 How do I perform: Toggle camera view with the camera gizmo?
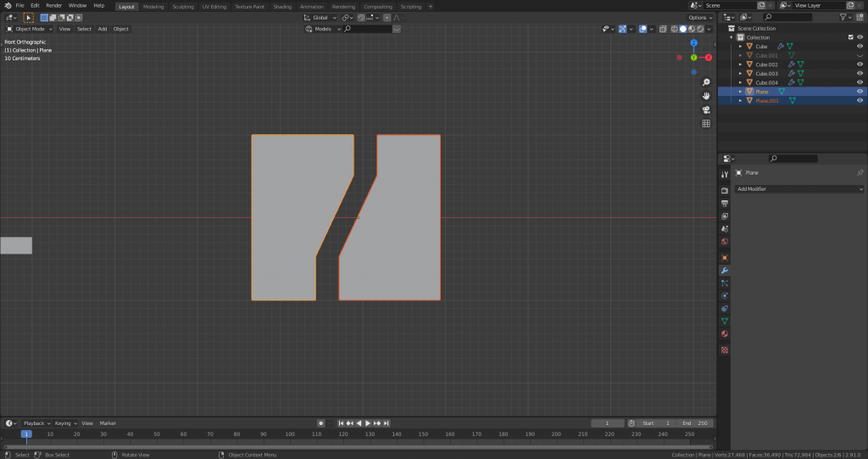[706, 109]
